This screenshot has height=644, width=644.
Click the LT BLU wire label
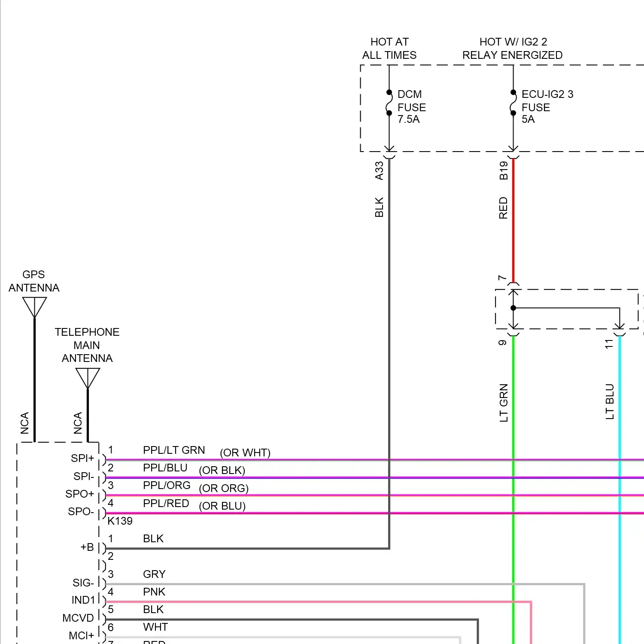(x=610, y=401)
